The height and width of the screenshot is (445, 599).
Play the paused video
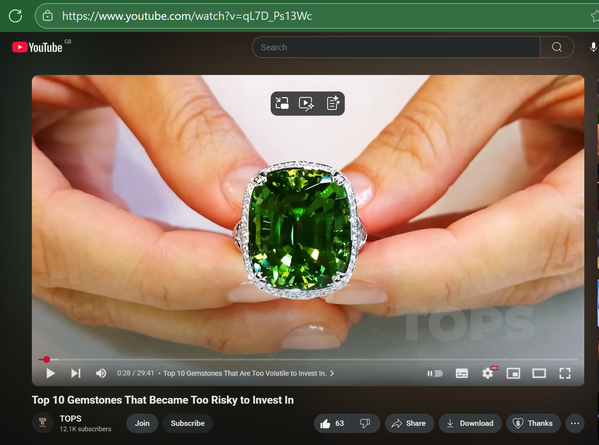50,373
